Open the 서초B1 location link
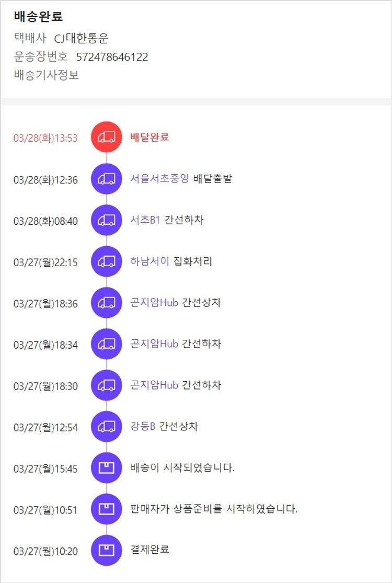The width and height of the screenshot is (392, 583). pyautogui.click(x=145, y=220)
